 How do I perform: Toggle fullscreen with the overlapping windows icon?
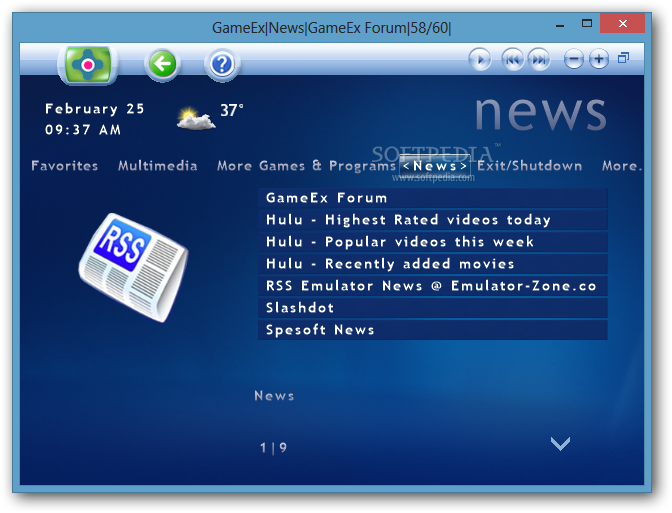(x=624, y=57)
